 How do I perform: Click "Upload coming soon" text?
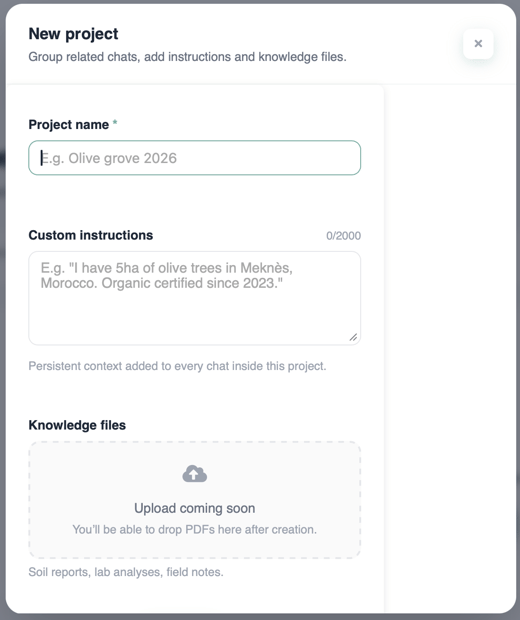pos(195,508)
